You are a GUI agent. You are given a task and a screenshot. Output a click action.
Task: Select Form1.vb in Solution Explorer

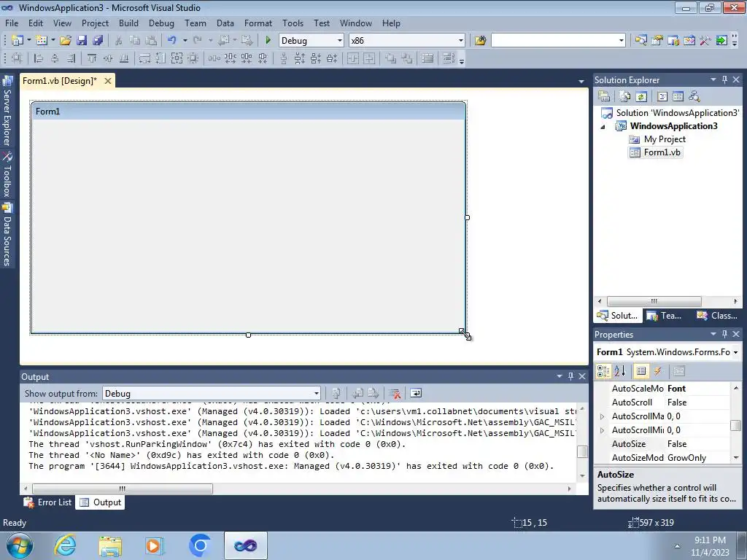point(656,152)
